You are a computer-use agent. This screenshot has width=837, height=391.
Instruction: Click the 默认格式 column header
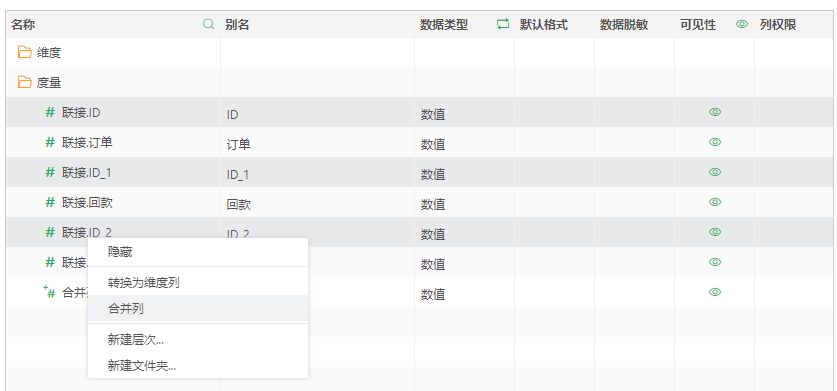click(x=543, y=25)
